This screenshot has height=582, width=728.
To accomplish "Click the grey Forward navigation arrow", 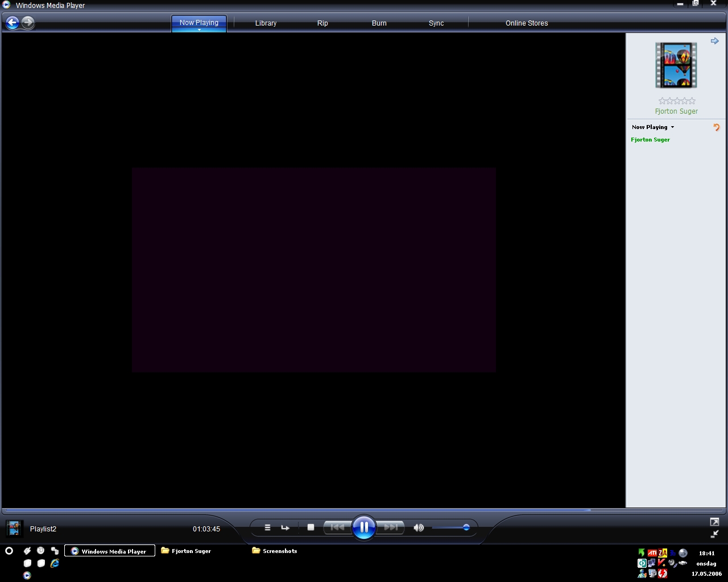I will [28, 23].
